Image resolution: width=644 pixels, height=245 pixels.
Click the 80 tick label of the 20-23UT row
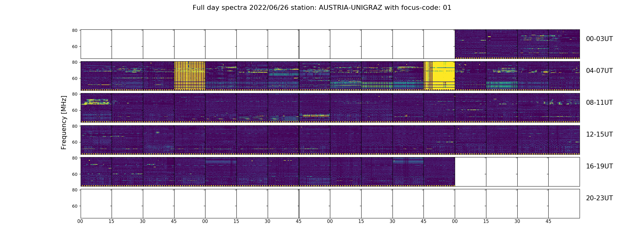(75, 190)
